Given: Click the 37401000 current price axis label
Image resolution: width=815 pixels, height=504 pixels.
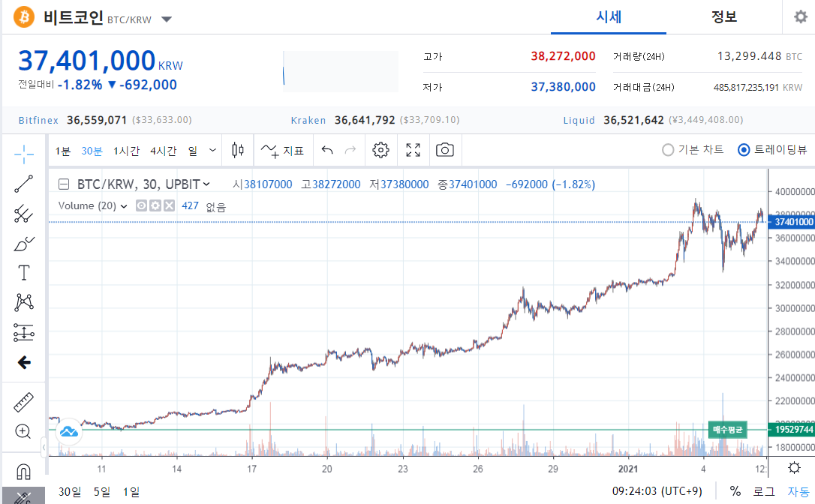Looking at the screenshot, I should coord(793,222).
